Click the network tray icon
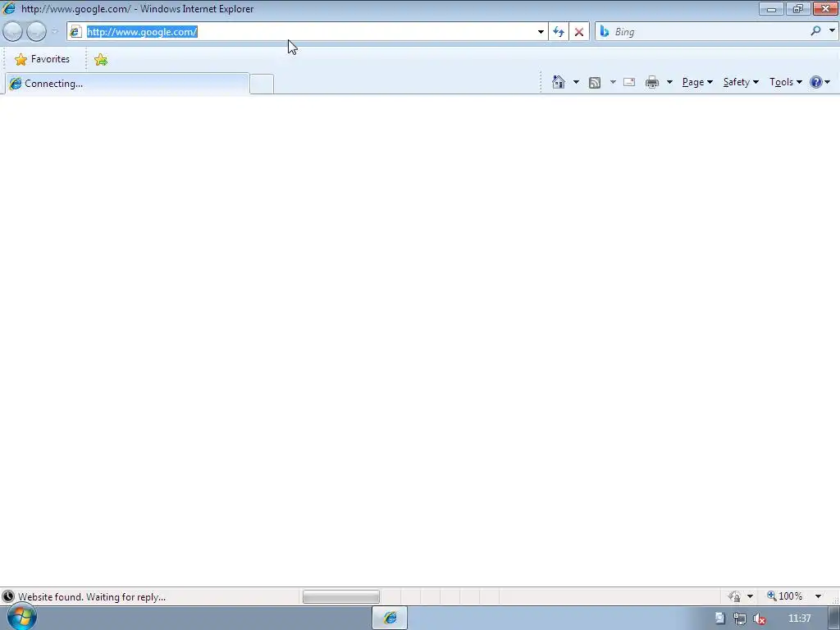This screenshot has height=630, width=840. click(740, 619)
